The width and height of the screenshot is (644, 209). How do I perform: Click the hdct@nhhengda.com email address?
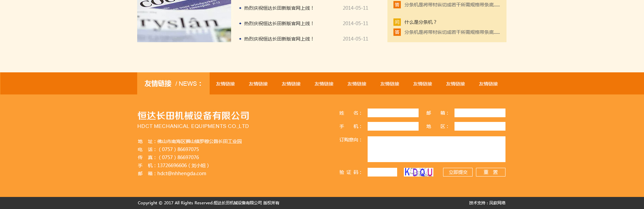point(181,173)
